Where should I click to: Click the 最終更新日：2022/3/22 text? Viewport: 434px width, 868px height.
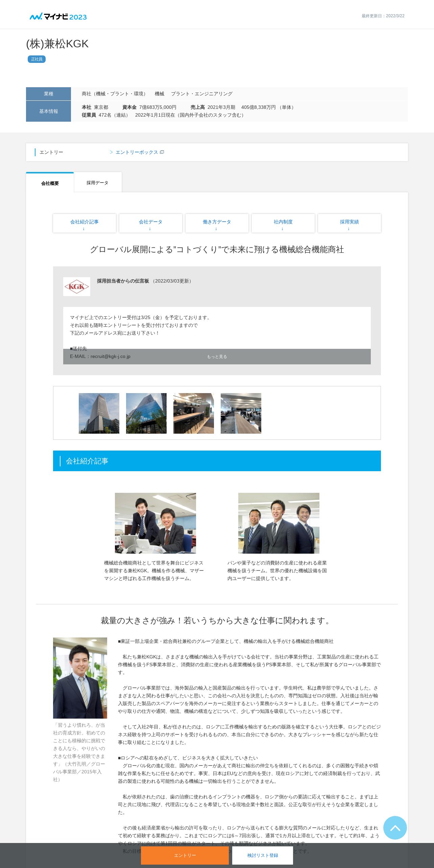point(383,16)
